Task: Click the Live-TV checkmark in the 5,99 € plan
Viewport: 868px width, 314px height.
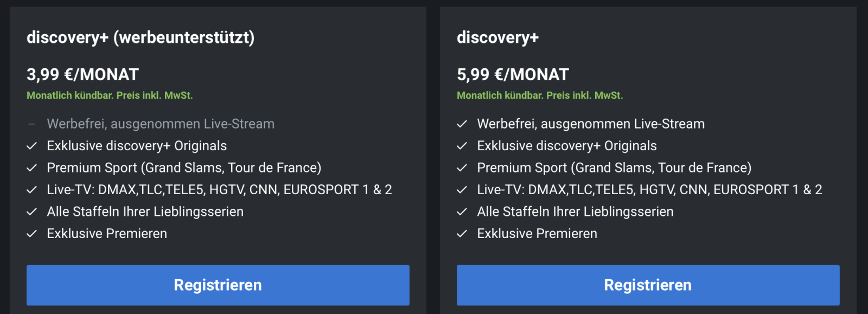Action: pos(462,190)
